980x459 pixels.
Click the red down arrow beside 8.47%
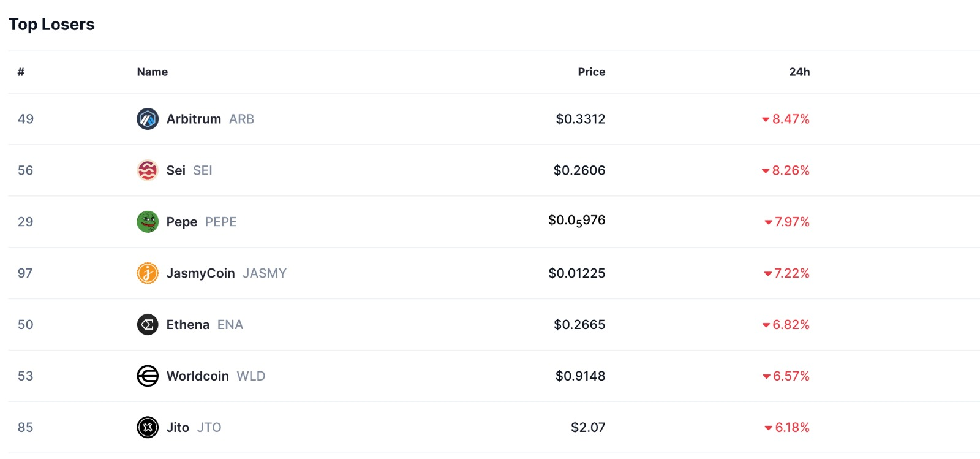tap(765, 119)
